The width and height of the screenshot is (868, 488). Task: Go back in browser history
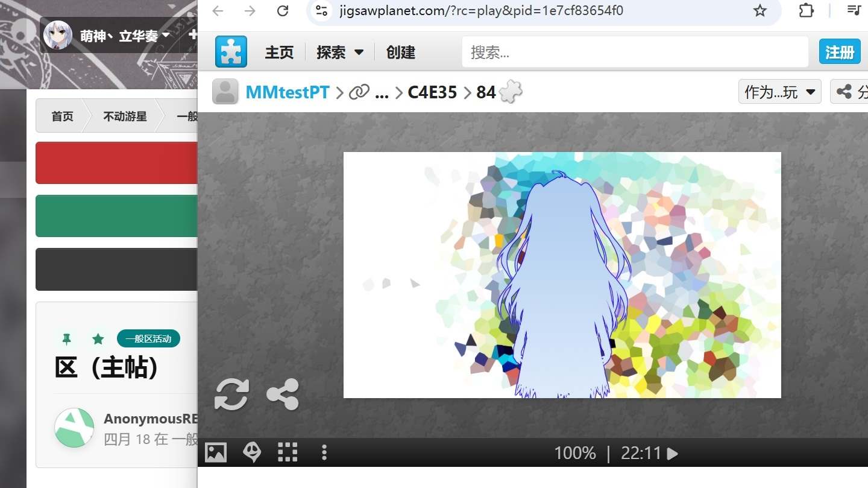pyautogui.click(x=218, y=10)
